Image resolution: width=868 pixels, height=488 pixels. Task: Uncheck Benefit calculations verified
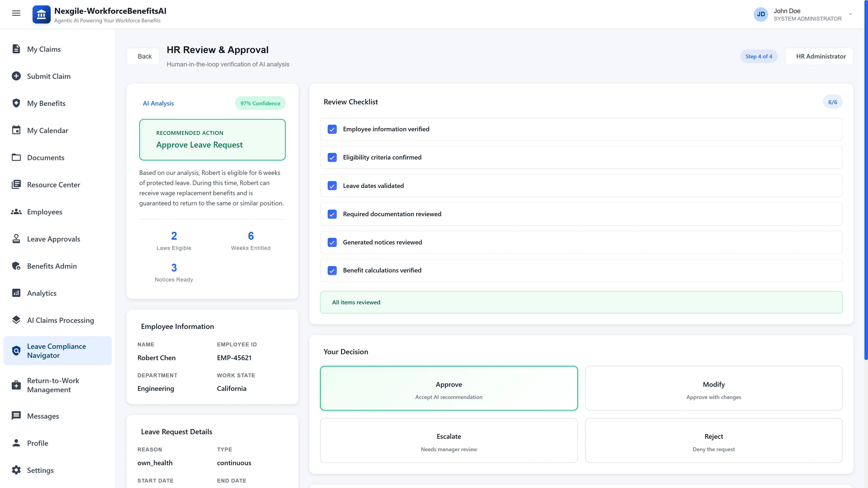pyautogui.click(x=332, y=270)
